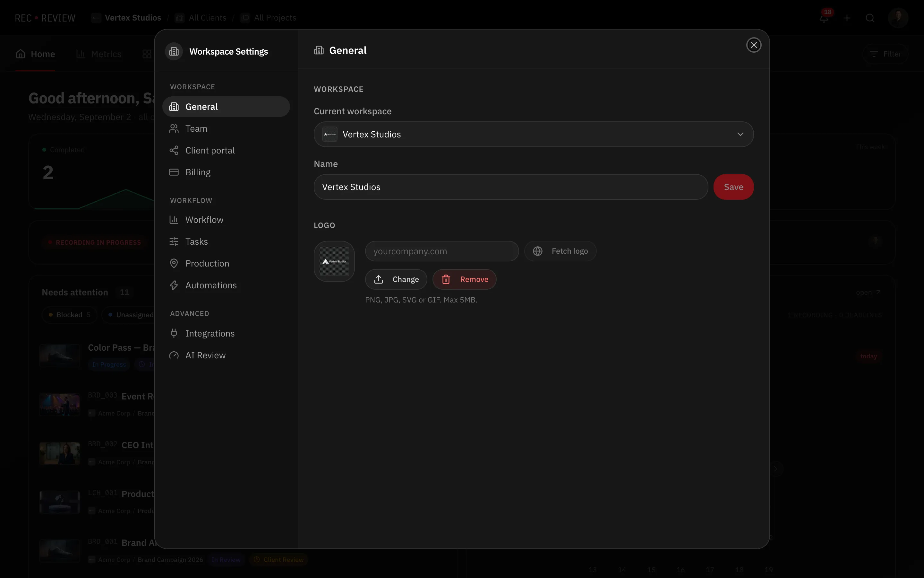Click the yourcompany.com domain input
The height and width of the screenshot is (578, 924).
coord(442,251)
